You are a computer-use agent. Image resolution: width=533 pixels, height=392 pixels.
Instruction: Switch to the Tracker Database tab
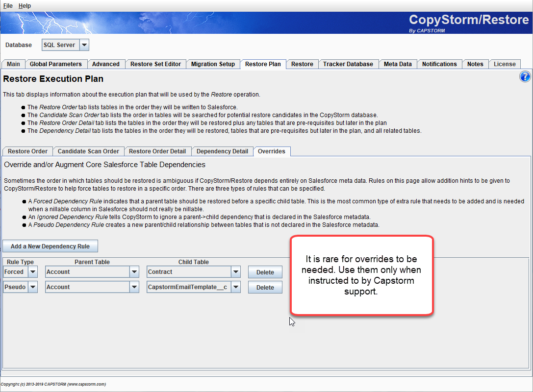pos(348,64)
